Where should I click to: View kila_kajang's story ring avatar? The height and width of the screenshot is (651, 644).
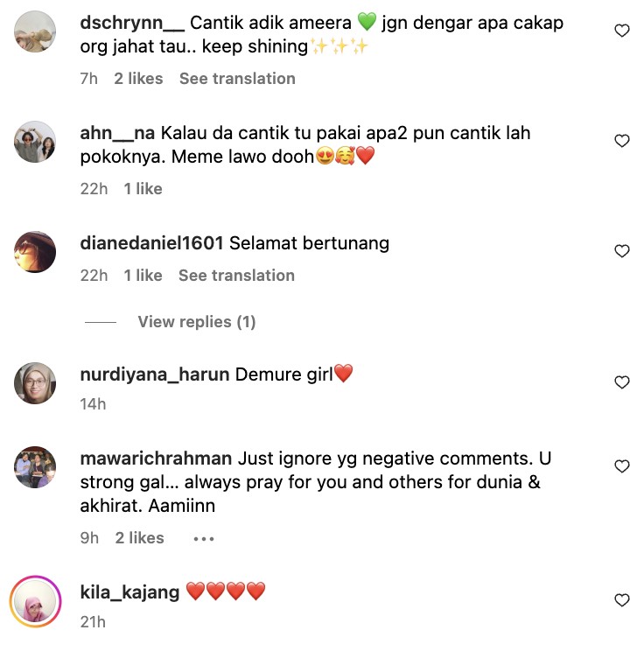click(x=35, y=601)
